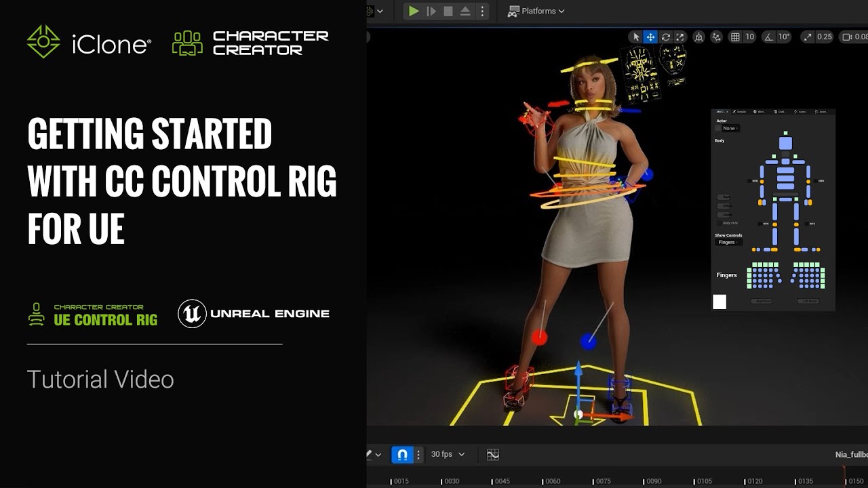The height and width of the screenshot is (488, 868).
Task: Select the Nia_fullbo sequence name
Action: point(851,455)
